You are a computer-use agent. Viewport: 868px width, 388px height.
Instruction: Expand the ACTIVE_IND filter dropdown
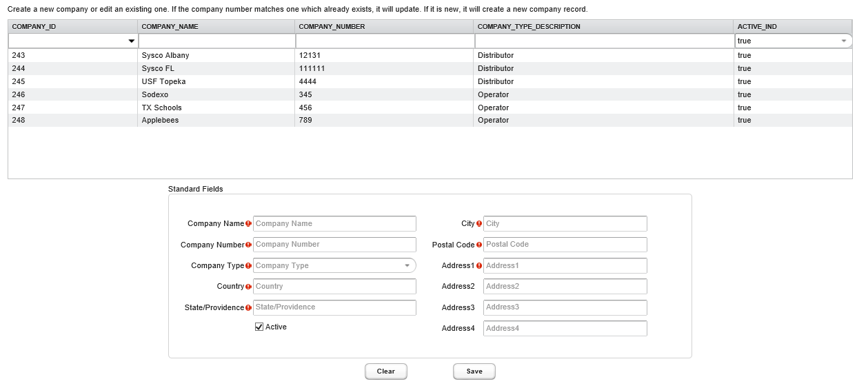843,41
